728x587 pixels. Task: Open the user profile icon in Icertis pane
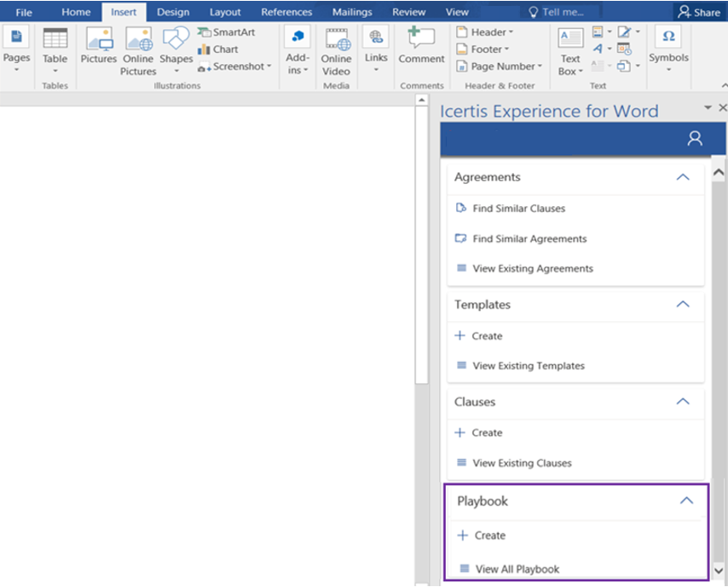696,138
